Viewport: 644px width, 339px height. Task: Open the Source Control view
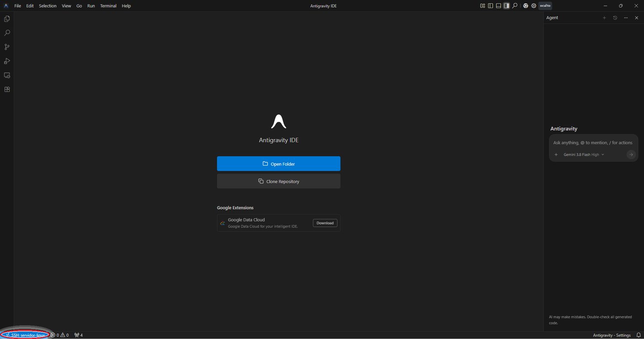7,47
